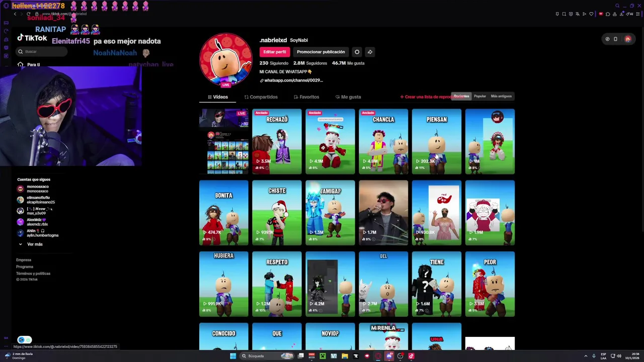Viewport: 644px width, 362px height.
Task: Click the TikTok logo
Action: tap(32, 38)
